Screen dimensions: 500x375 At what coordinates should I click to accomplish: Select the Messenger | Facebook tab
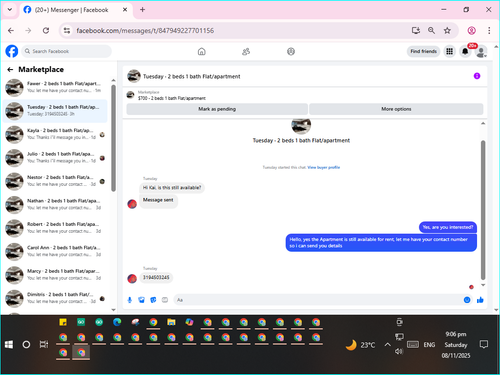tap(76, 10)
